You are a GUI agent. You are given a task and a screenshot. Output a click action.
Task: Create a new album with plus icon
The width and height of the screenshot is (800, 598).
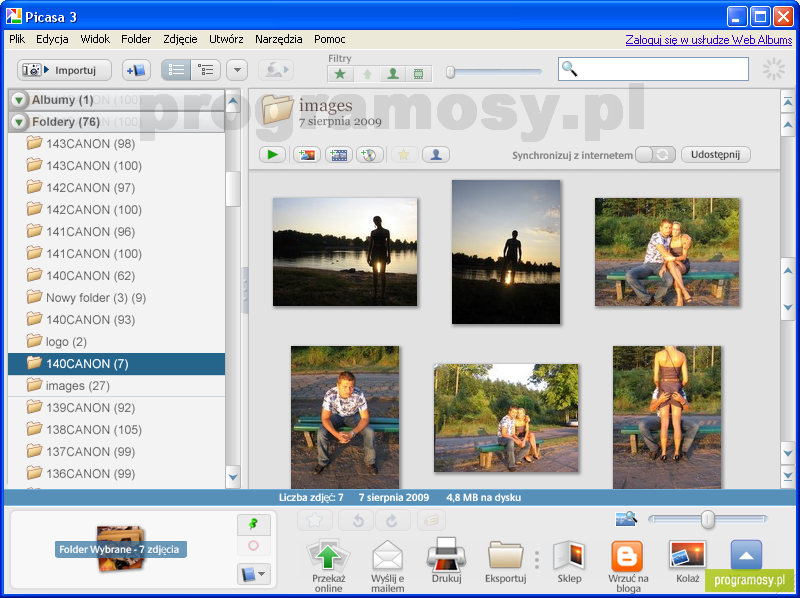(x=136, y=70)
